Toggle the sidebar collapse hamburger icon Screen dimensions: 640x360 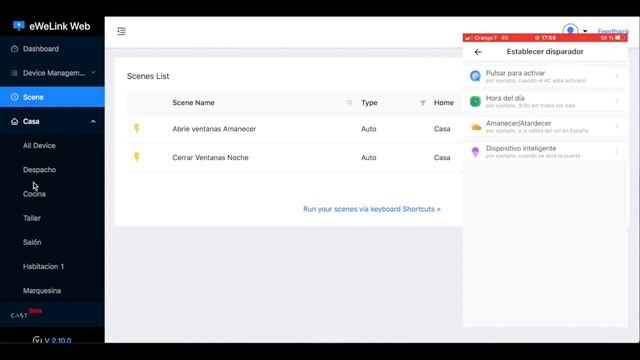(121, 31)
